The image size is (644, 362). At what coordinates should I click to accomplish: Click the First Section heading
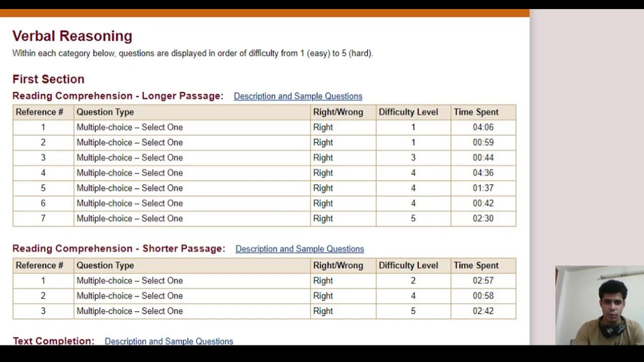coord(48,79)
